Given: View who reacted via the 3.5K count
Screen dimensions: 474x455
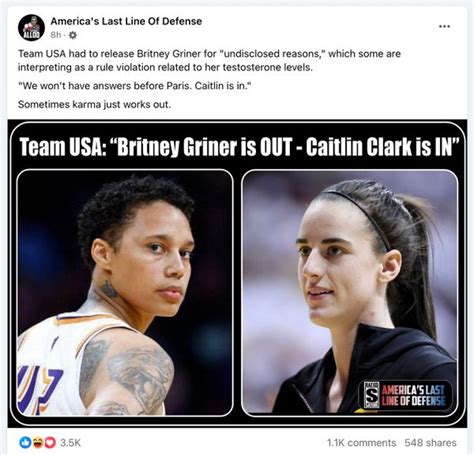Looking at the screenshot, I should pos(70,443).
